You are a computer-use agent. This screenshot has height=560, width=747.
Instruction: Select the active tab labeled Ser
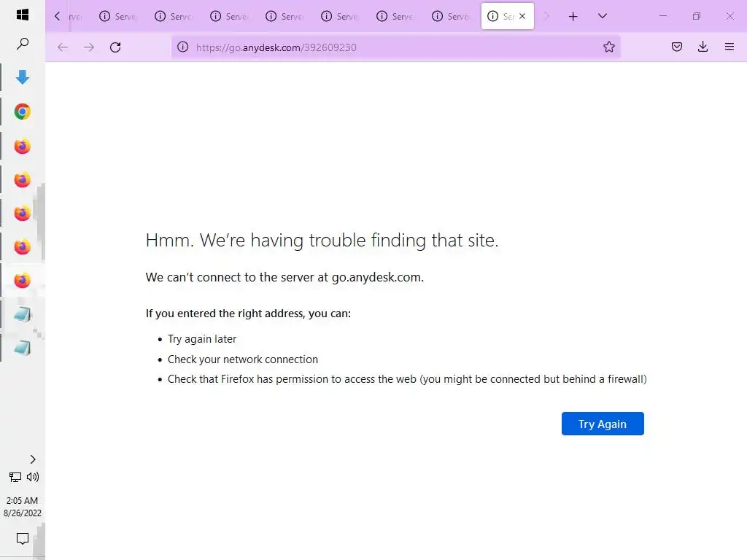pos(508,16)
